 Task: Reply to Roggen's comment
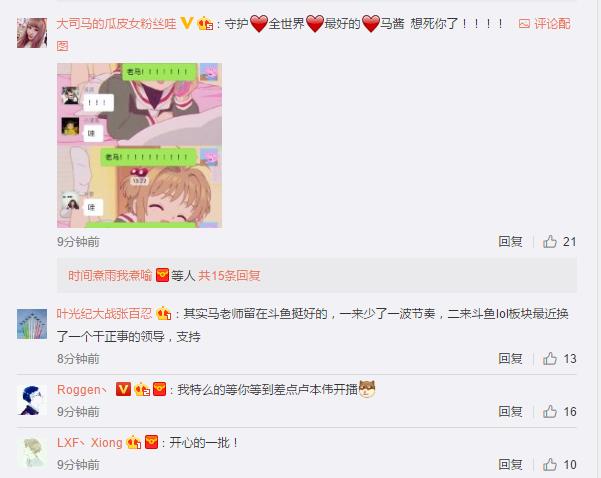coord(510,411)
